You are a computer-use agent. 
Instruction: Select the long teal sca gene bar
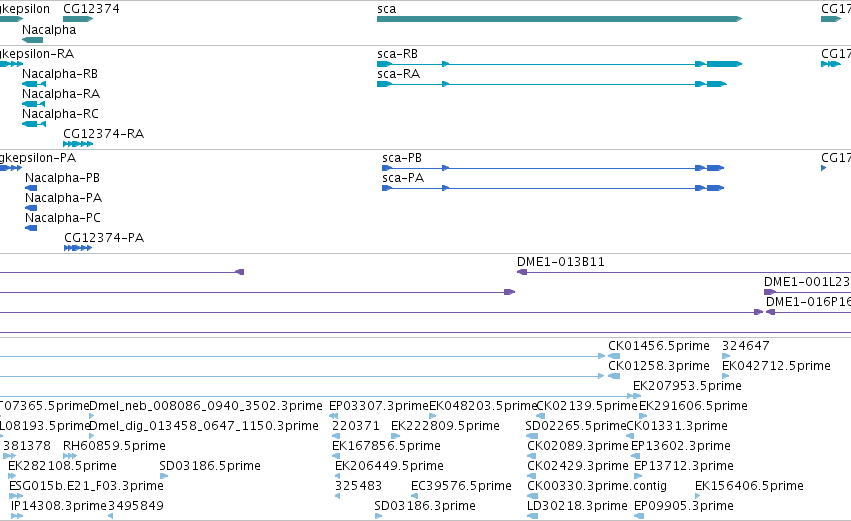click(x=559, y=19)
